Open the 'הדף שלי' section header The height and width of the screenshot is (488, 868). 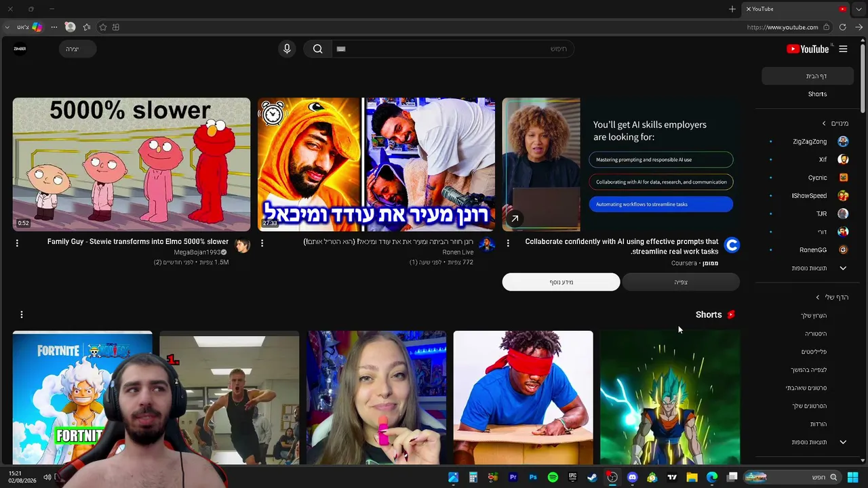[832, 298]
